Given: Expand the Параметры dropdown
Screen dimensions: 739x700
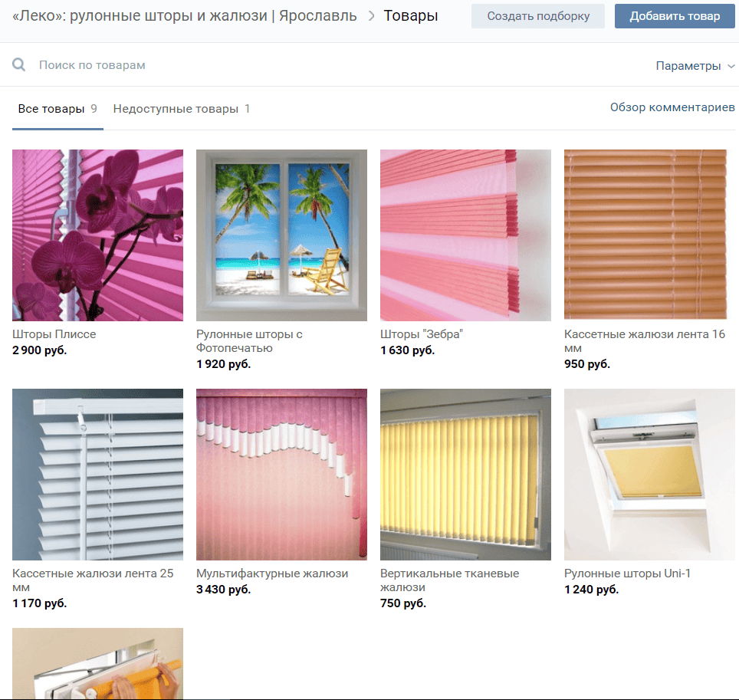Looking at the screenshot, I should coord(695,66).
